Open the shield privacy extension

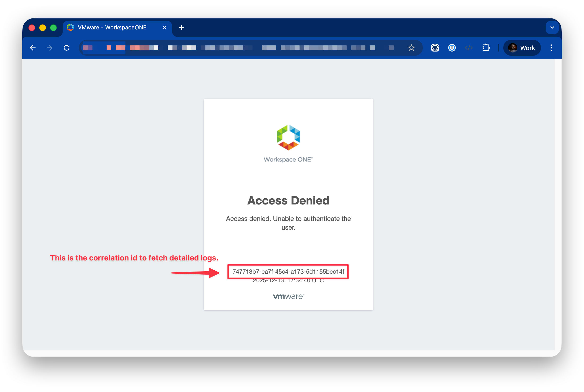click(435, 48)
